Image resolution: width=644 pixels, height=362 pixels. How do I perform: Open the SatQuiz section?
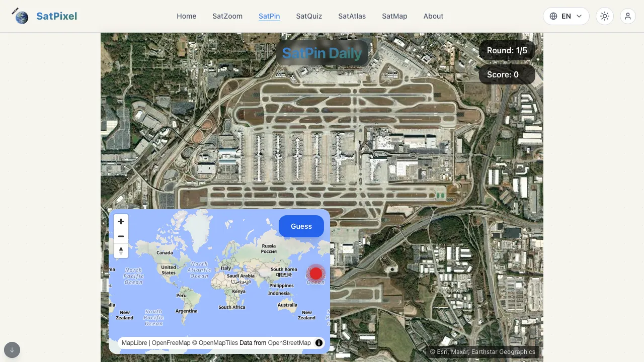[309, 16]
